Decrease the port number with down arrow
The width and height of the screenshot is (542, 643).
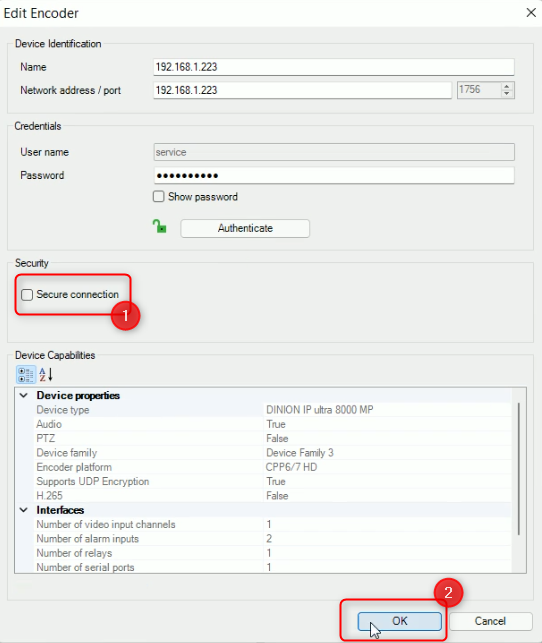(x=507, y=93)
